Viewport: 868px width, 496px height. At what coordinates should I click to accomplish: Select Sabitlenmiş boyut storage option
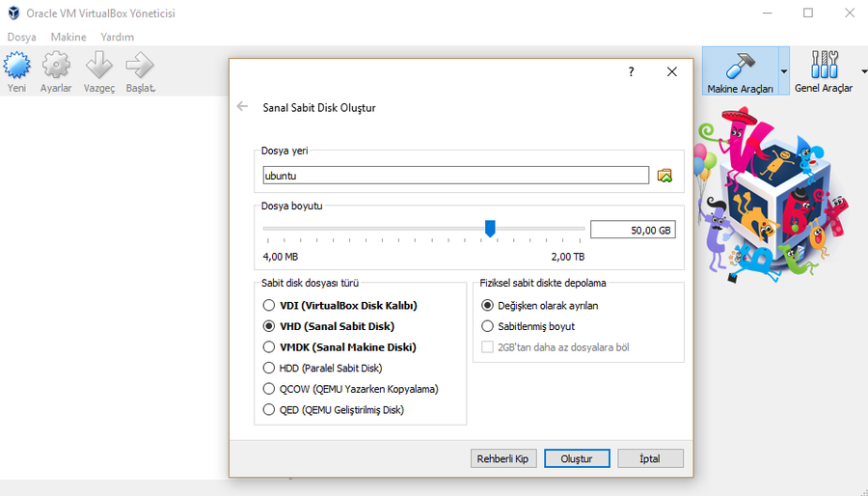[488, 326]
